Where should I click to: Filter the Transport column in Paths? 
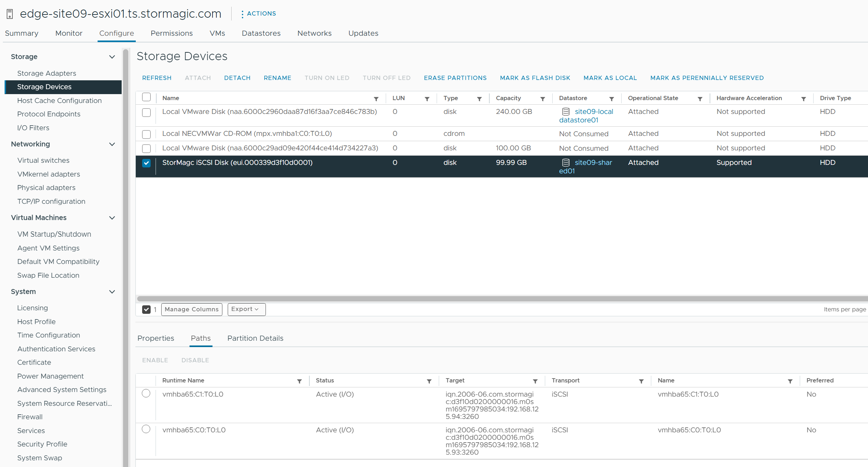click(x=641, y=381)
